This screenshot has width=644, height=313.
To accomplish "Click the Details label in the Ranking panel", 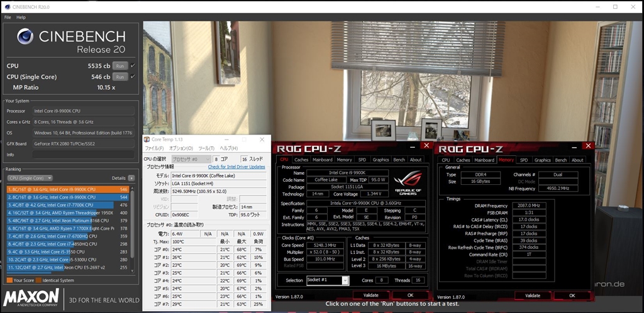I will click(118, 178).
